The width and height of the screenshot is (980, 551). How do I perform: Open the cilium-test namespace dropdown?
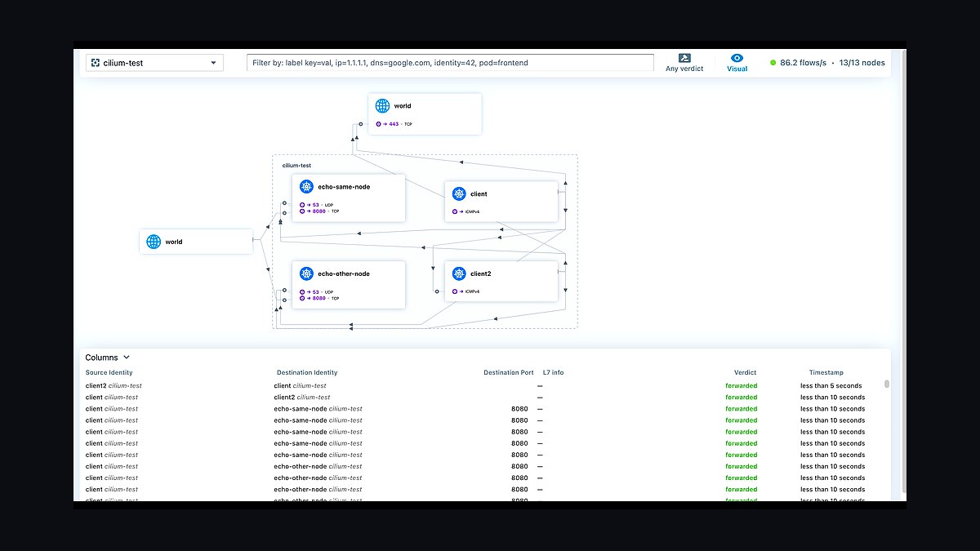coord(154,63)
